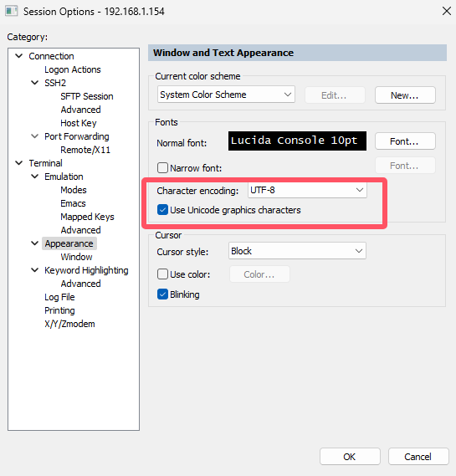The width and height of the screenshot is (456, 476).
Task: Collapse the Emulation category chevron
Action: click(35, 177)
